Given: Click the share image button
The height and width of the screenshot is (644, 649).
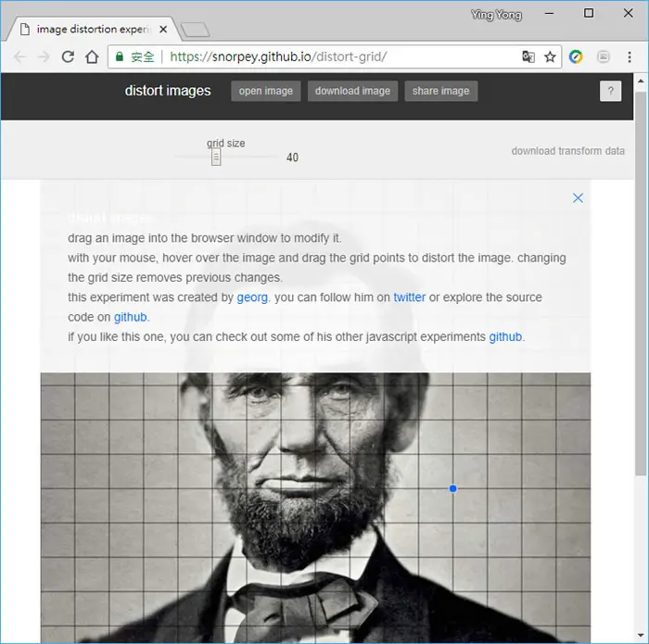Looking at the screenshot, I should pyautogui.click(x=440, y=91).
